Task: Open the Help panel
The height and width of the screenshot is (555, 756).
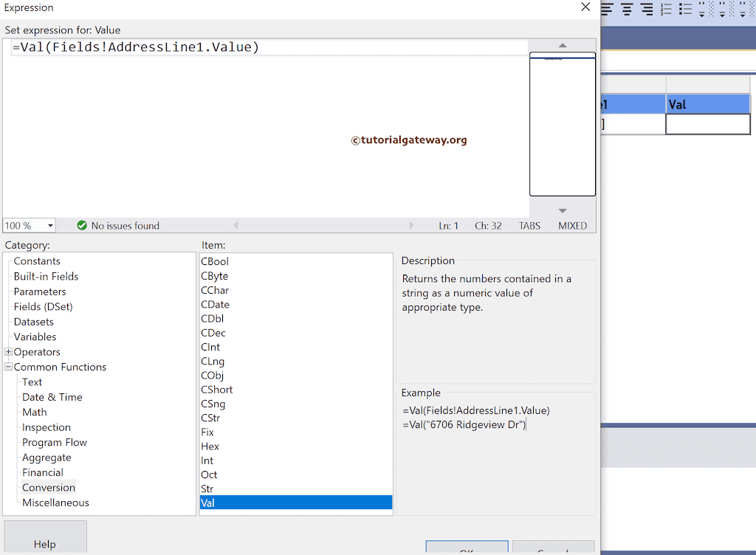Action: coord(45,544)
